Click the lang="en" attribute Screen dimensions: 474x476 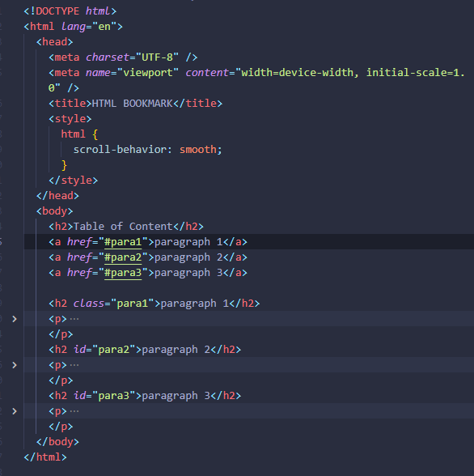click(88, 27)
